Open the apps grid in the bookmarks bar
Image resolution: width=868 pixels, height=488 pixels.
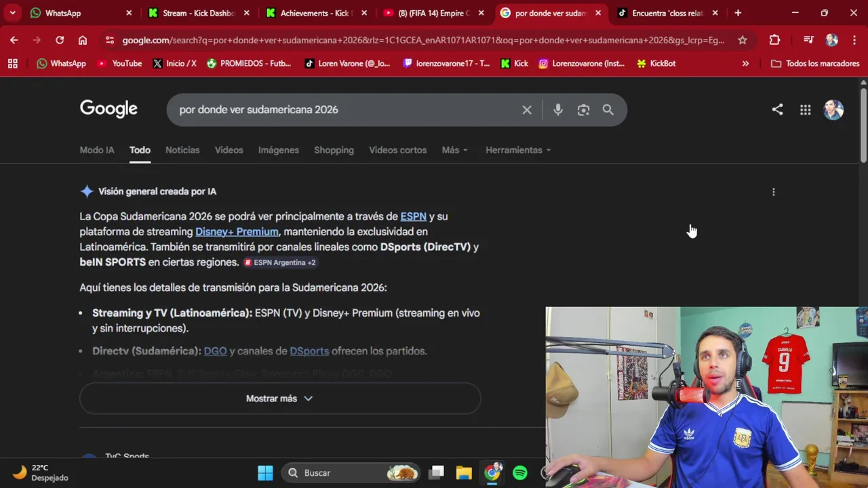coord(12,63)
